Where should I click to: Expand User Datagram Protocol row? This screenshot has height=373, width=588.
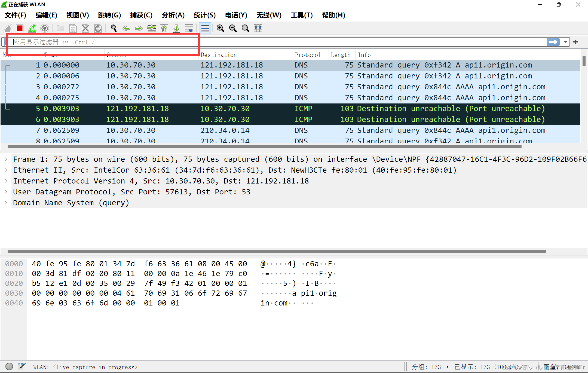pos(6,192)
